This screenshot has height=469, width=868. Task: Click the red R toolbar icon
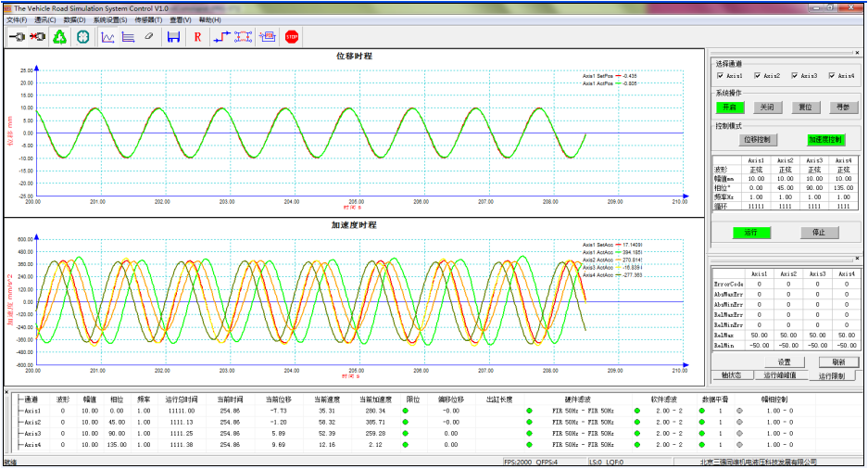click(197, 37)
